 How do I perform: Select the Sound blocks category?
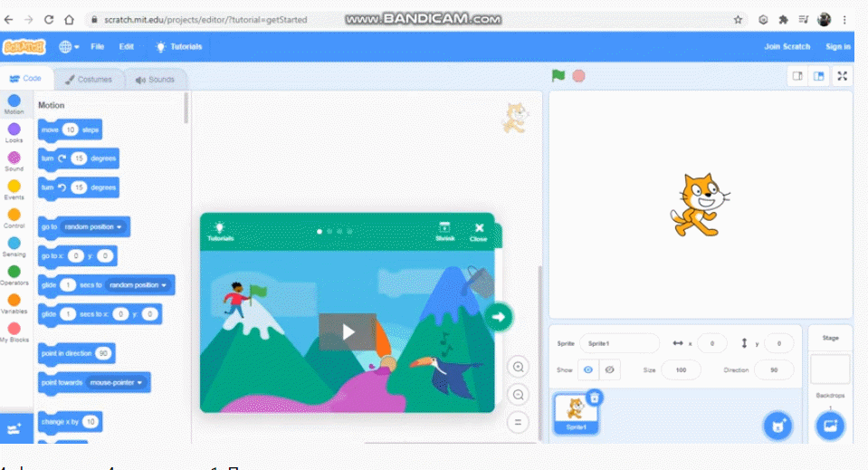click(x=14, y=161)
